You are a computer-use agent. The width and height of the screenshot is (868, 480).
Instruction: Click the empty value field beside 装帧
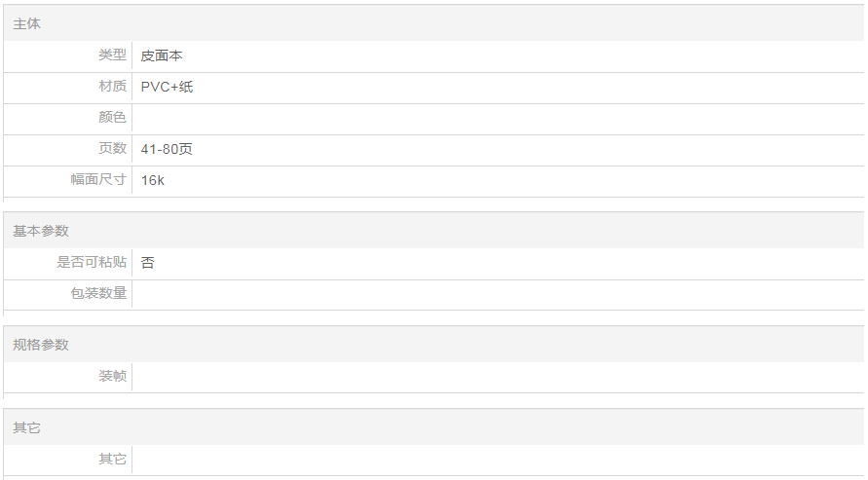pos(497,376)
